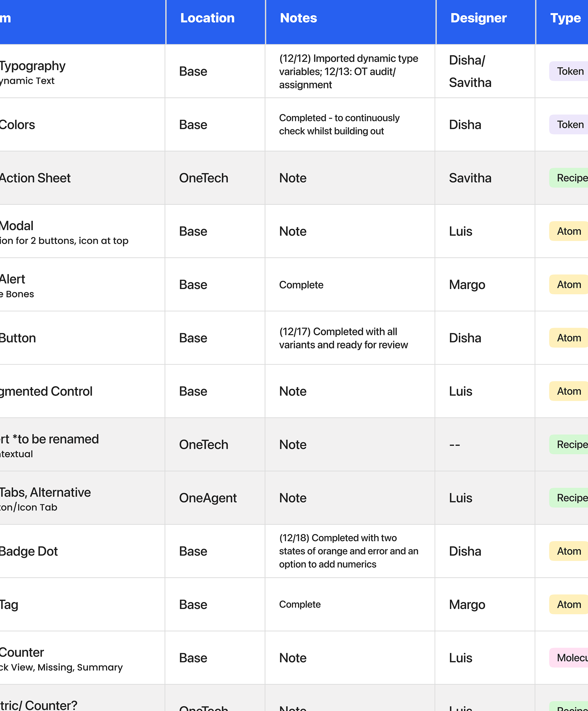Image resolution: width=588 pixels, height=711 pixels.
Task: Sort by the Designer column header
Action: [x=478, y=18]
